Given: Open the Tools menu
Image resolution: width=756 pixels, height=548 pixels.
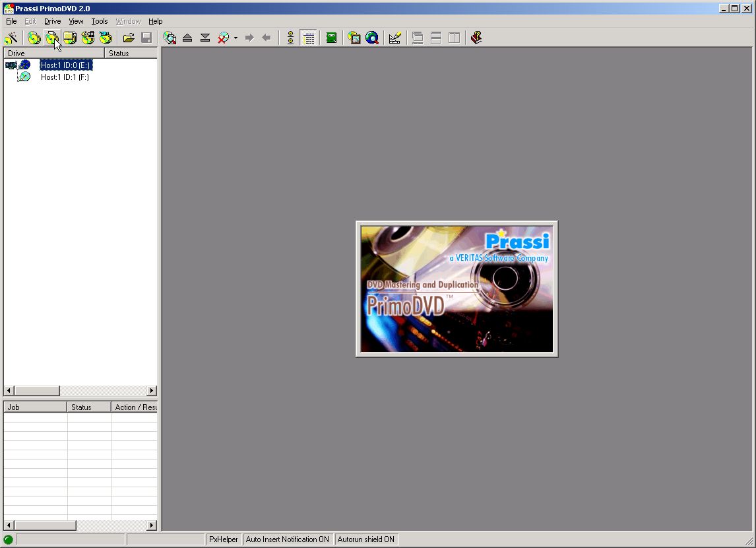Looking at the screenshot, I should point(100,21).
